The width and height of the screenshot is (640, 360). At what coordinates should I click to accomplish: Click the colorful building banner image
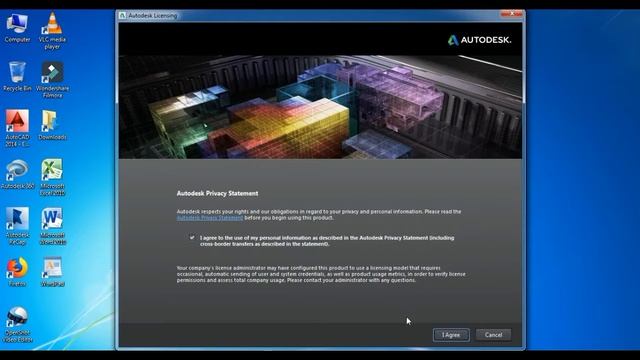[320, 107]
